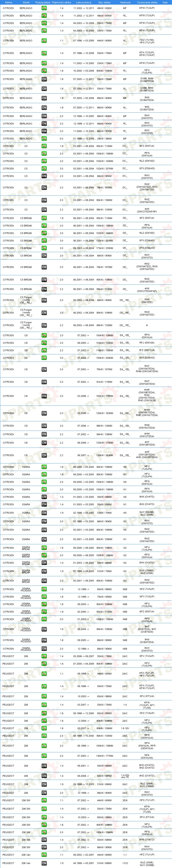The width and height of the screenshot is (172, 868).
Task: Select engine code cell 4HT (DW12BTED4)
Action: click(147, 443)
